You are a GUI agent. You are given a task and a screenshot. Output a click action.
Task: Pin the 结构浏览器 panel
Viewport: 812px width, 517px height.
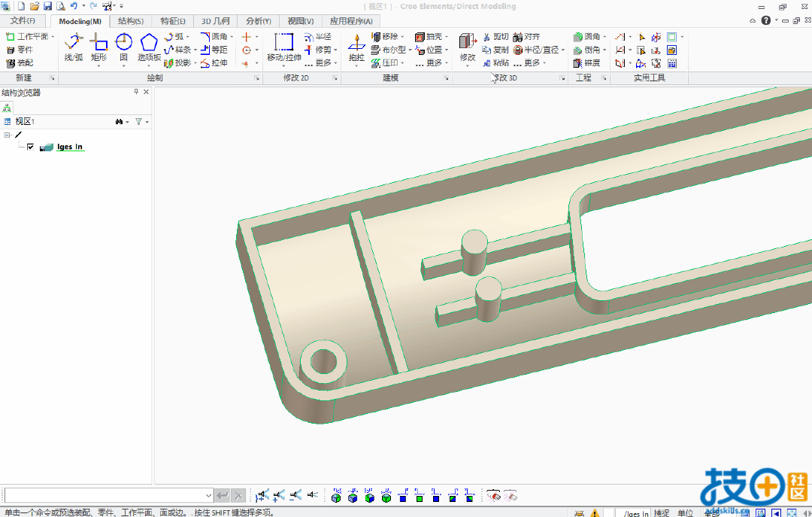click(136, 92)
